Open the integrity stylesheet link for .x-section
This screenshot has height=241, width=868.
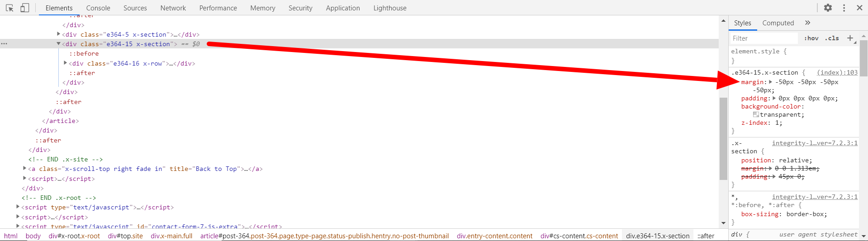pyautogui.click(x=815, y=143)
